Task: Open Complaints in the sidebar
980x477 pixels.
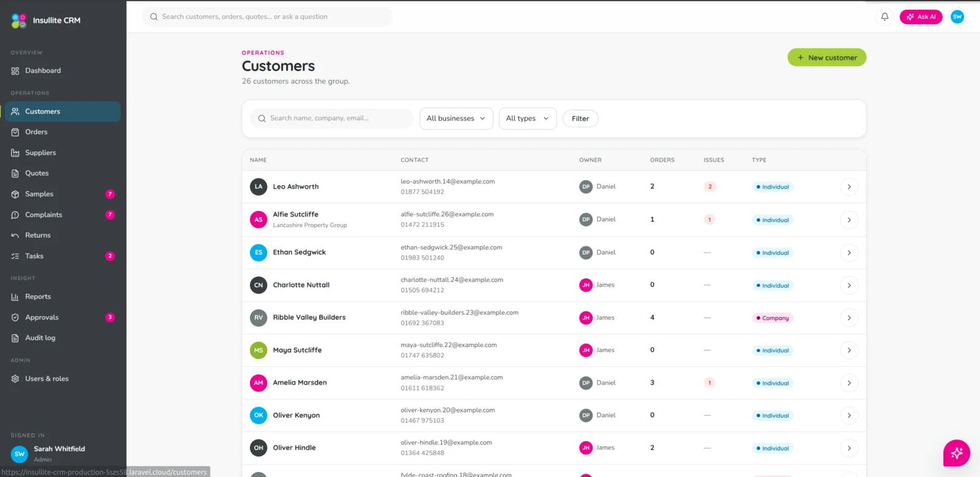Action: pyautogui.click(x=62, y=215)
